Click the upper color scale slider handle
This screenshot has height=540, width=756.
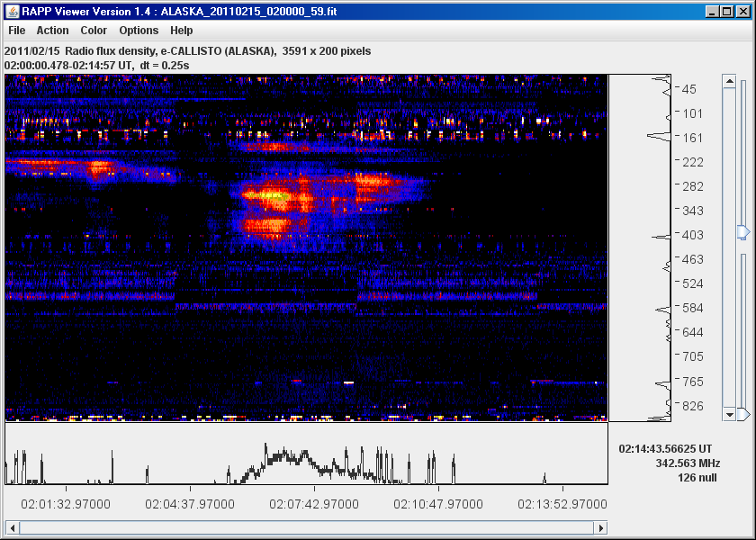[744, 232]
